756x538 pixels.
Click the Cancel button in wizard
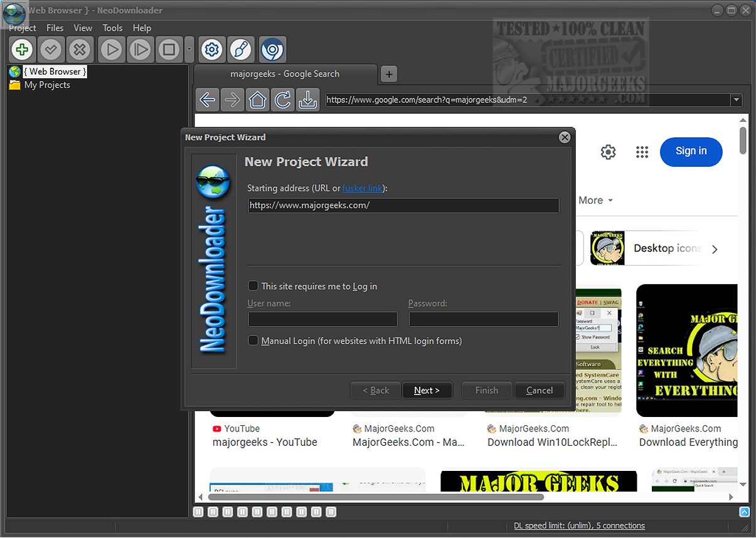click(x=540, y=390)
